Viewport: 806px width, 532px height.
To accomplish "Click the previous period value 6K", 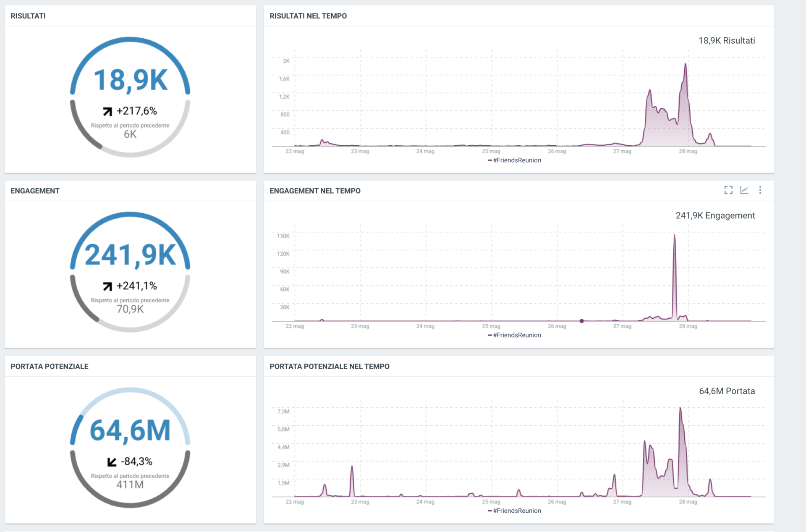I will pyautogui.click(x=130, y=134).
